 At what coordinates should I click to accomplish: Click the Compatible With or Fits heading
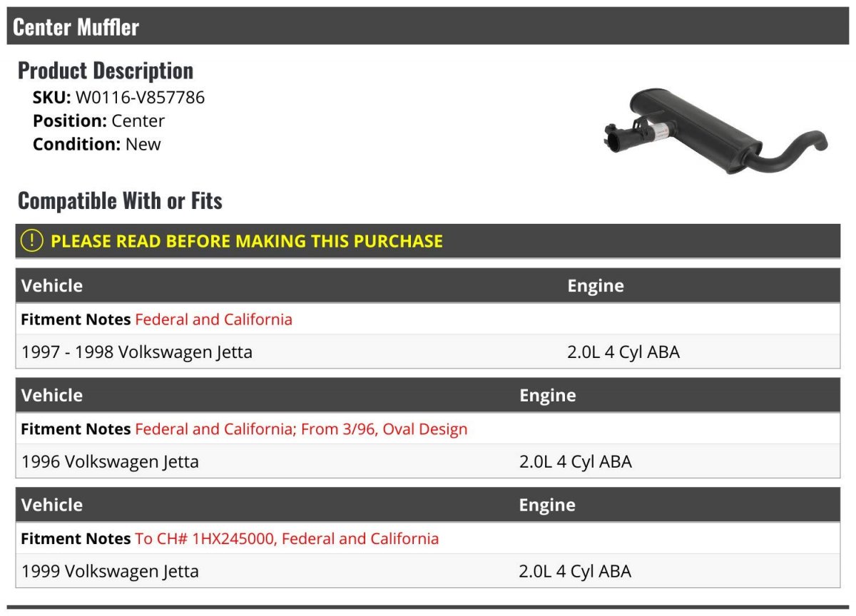(x=120, y=201)
